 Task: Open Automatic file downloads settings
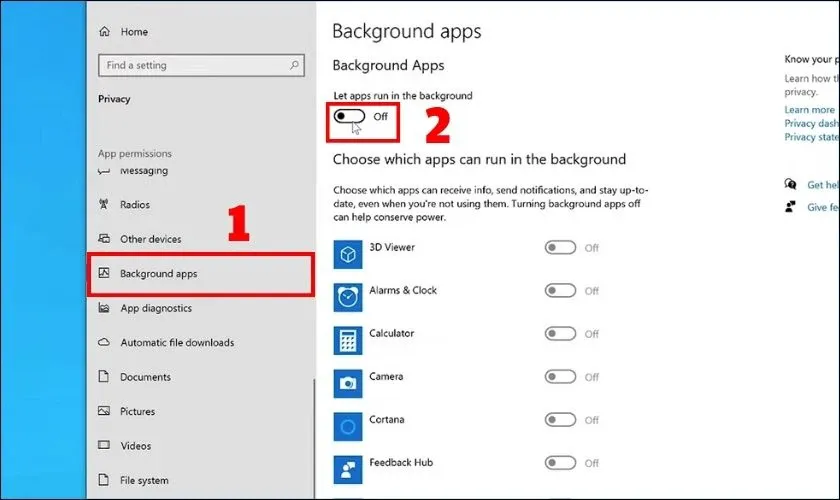pyautogui.click(x=176, y=343)
